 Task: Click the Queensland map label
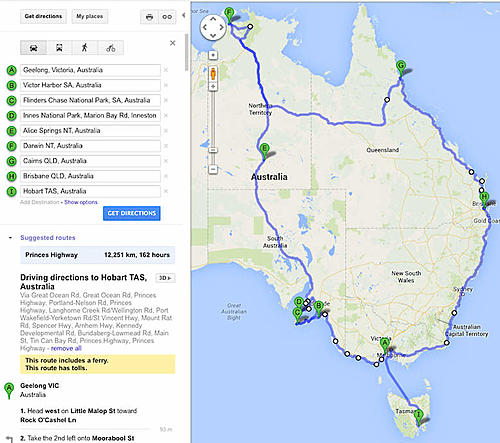click(383, 150)
